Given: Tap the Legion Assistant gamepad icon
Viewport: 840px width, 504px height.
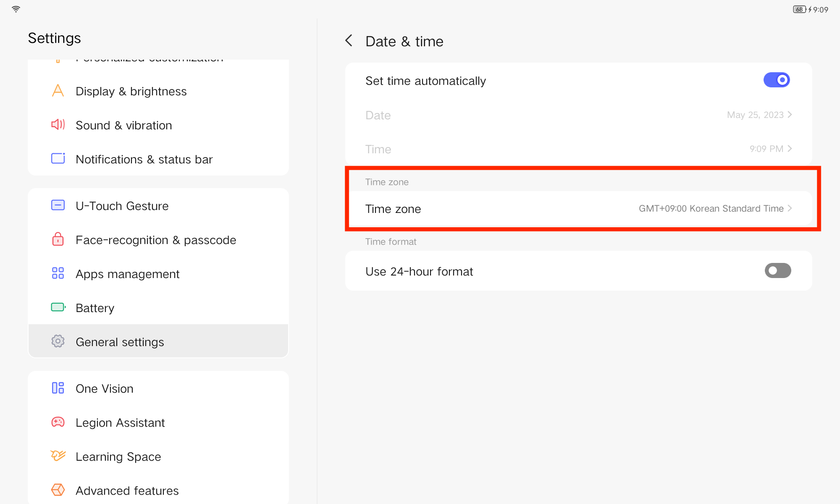Looking at the screenshot, I should click(x=58, y=422).
